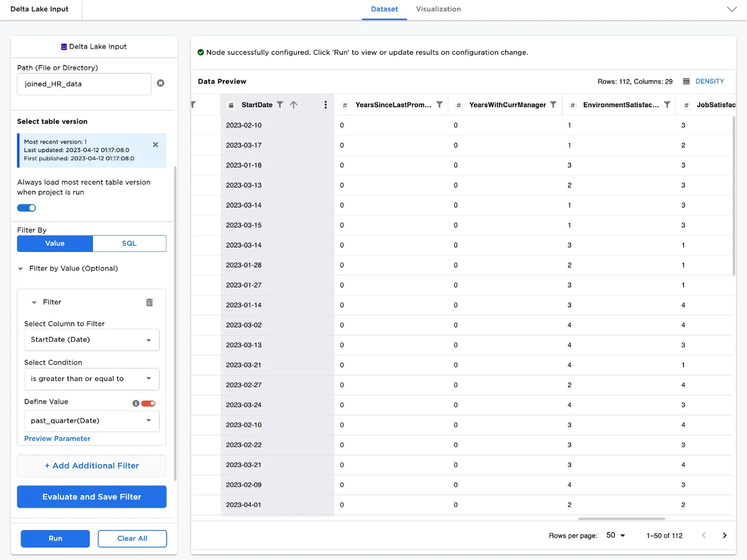747x560 pixels.
Task: Toggle always load most recent version
Action: click(26, 208)
